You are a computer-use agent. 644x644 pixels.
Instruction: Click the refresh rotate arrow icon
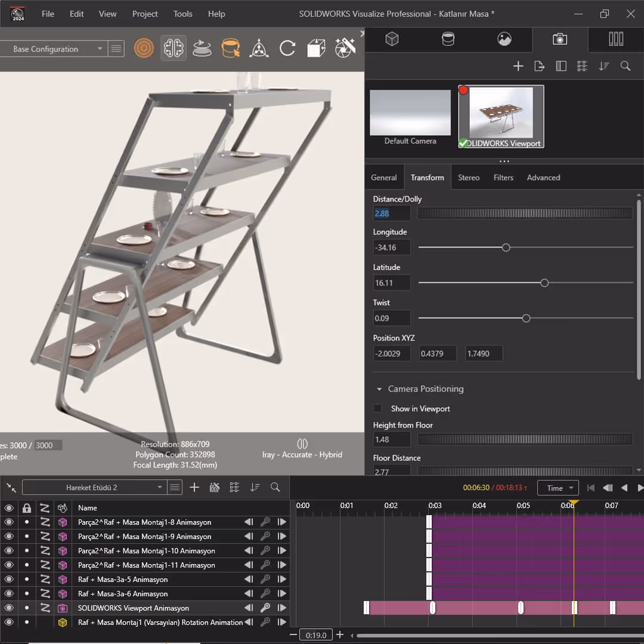[x=287, y=48]
